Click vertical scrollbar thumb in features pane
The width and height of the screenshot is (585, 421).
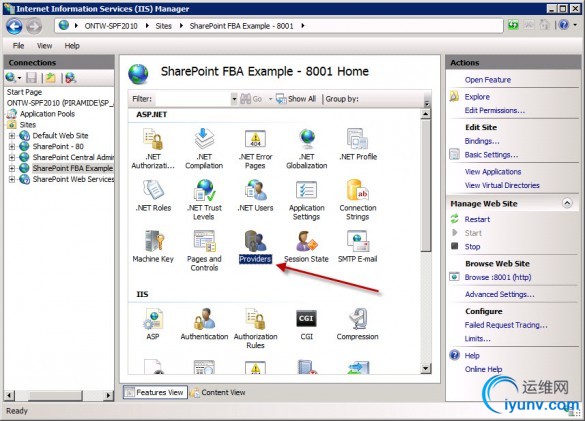pyautogui.click(x=425, y=185)
